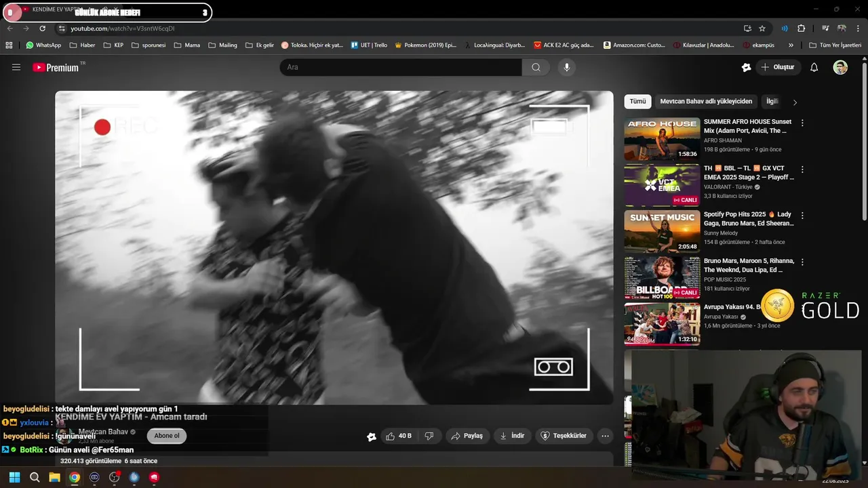Click the Ara search field
The image size is (868, 488).
pyautogui.click(x=401, y=67)
